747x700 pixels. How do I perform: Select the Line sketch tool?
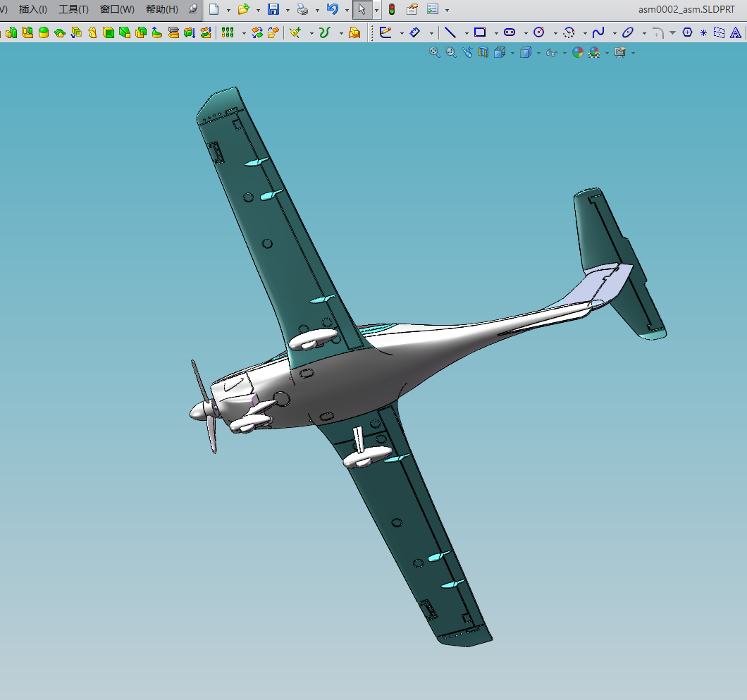pos(450,32)
